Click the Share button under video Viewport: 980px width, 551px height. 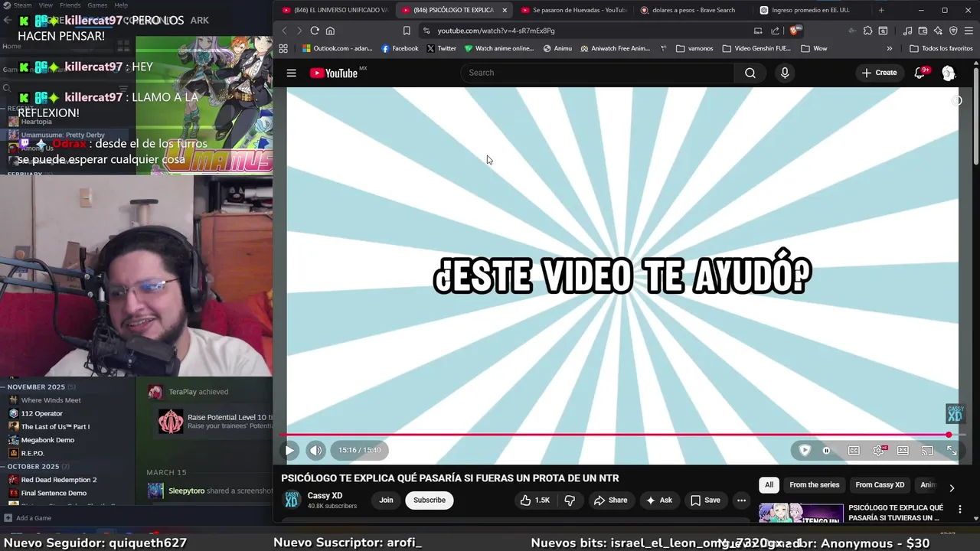pyautogui.click(x=610, y=500)
